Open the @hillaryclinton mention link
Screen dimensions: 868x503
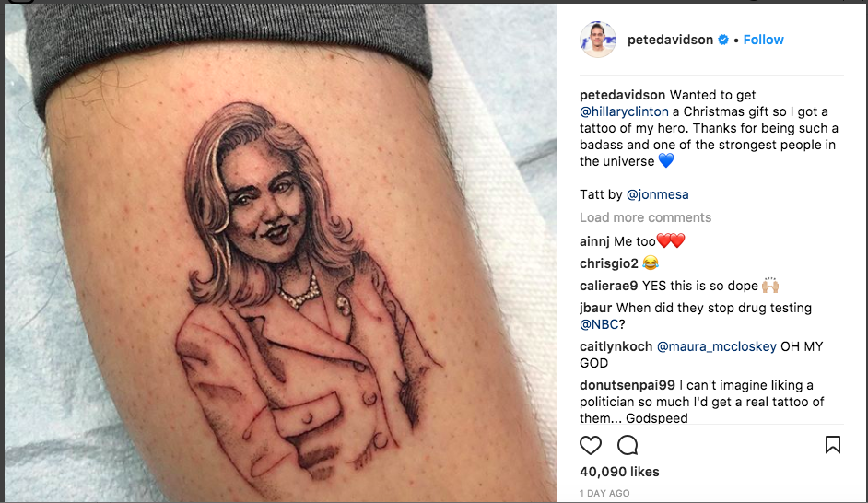click(624, 111)
